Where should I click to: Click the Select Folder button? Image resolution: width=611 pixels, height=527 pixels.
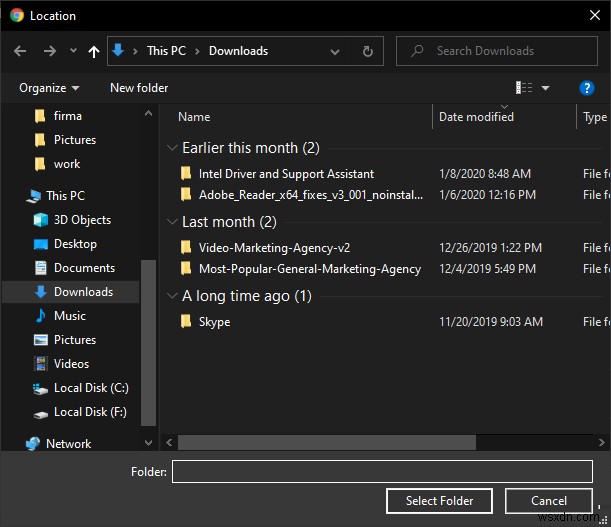(439, 501)
